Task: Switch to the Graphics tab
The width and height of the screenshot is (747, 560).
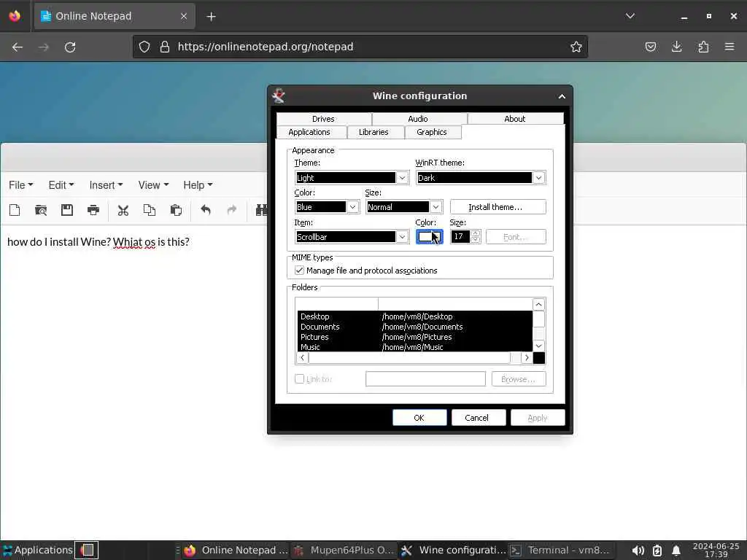Action: (432, 132)
